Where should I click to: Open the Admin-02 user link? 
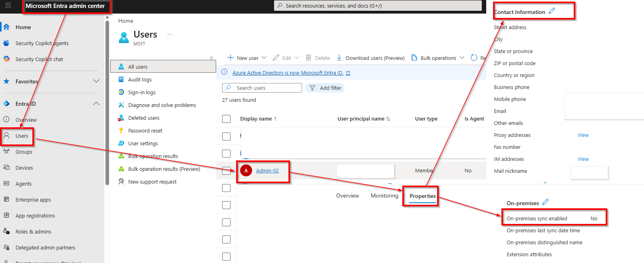(267, 171)
